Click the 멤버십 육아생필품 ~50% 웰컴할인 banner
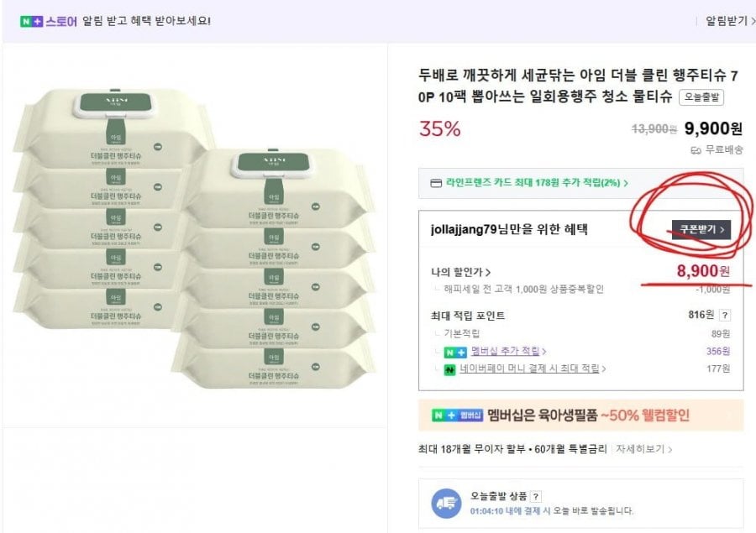 point(580,415)
